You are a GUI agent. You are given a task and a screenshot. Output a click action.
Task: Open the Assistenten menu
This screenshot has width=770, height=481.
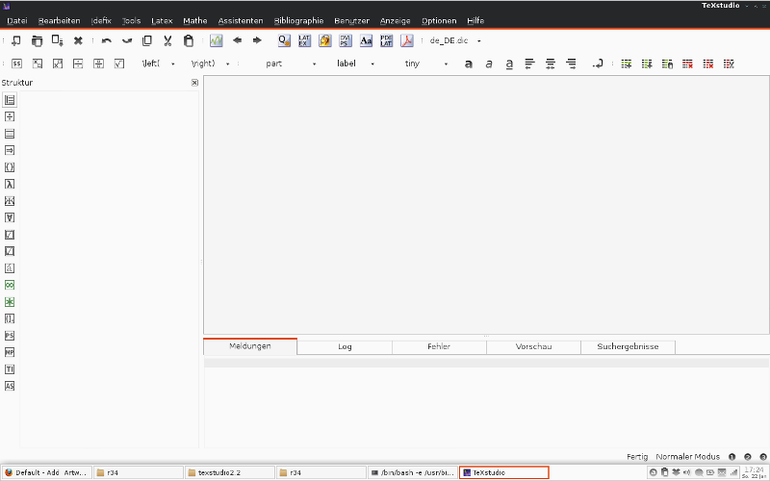pyautogui.click(x=240, y=21)
